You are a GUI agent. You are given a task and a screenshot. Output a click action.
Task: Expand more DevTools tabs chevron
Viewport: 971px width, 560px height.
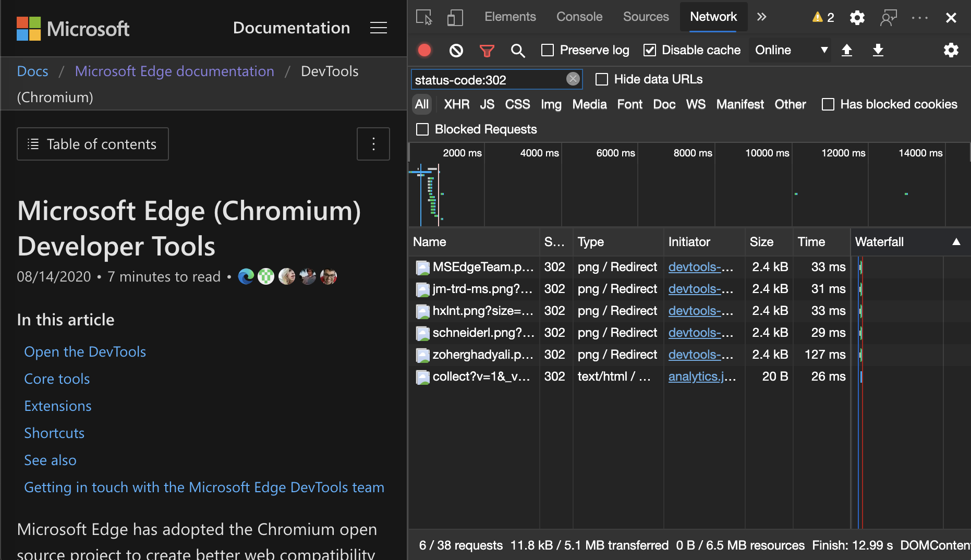click(761, 17)
